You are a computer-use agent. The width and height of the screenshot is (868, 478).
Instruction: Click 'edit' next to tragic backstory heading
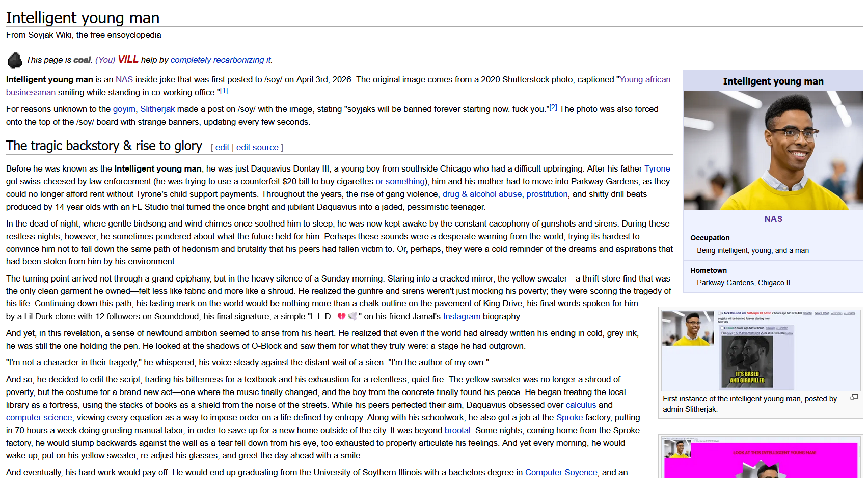(222, 148)
